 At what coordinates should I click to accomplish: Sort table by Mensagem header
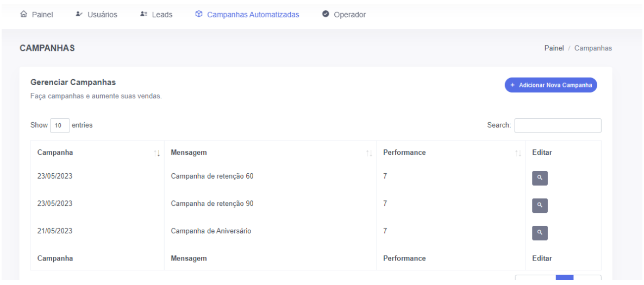pos(189,153)
